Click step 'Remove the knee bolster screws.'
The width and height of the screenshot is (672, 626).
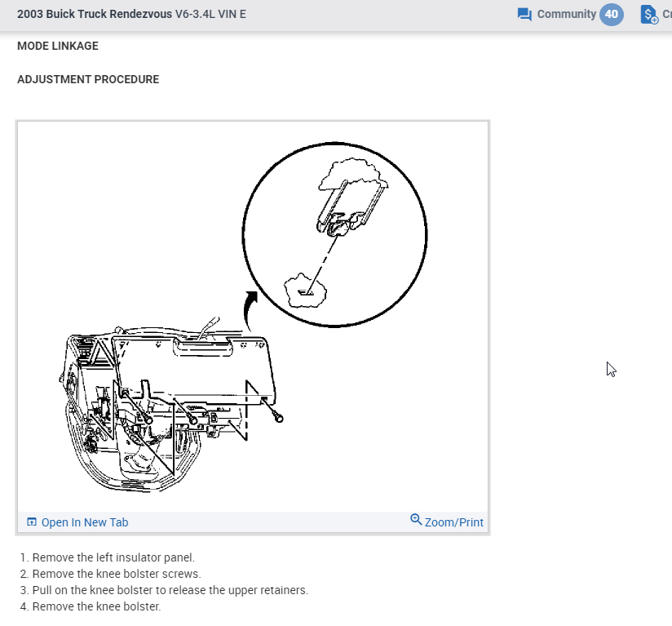point(117,574)
